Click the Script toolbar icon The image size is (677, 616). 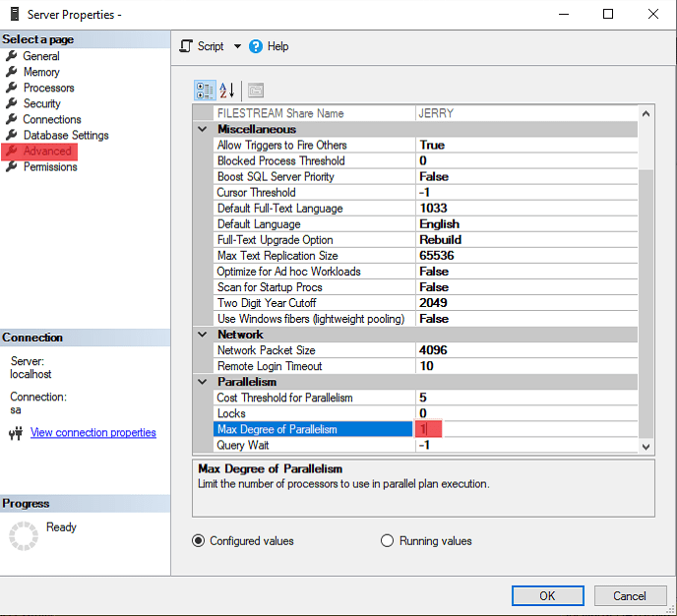186,46
